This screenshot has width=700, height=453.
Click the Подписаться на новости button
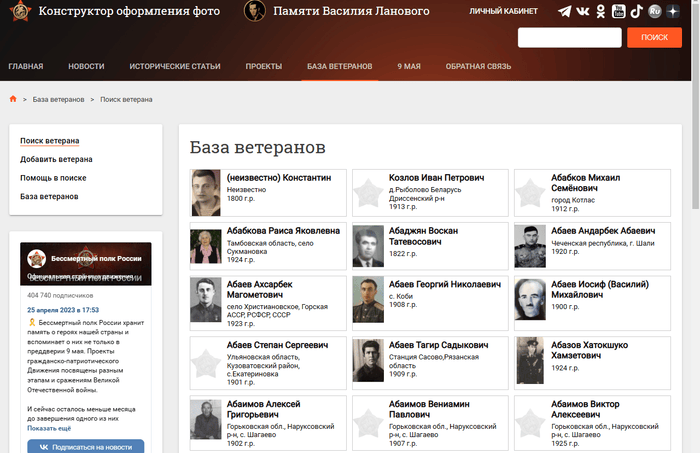click(x=85, y=446)
